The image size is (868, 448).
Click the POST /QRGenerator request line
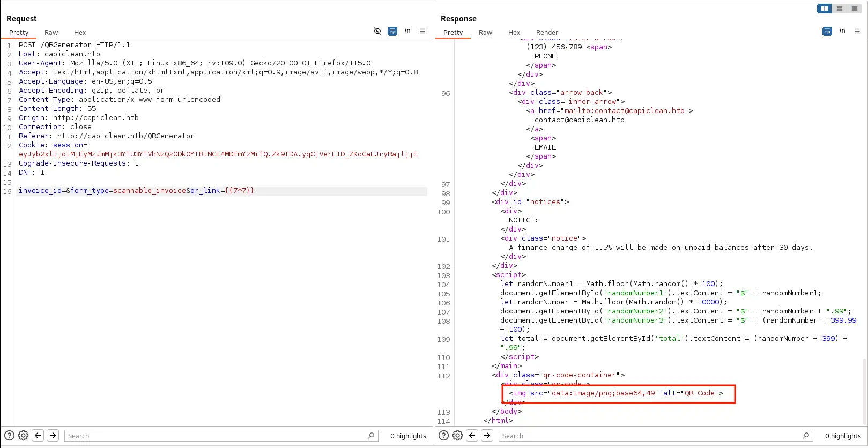pos(75,45)
